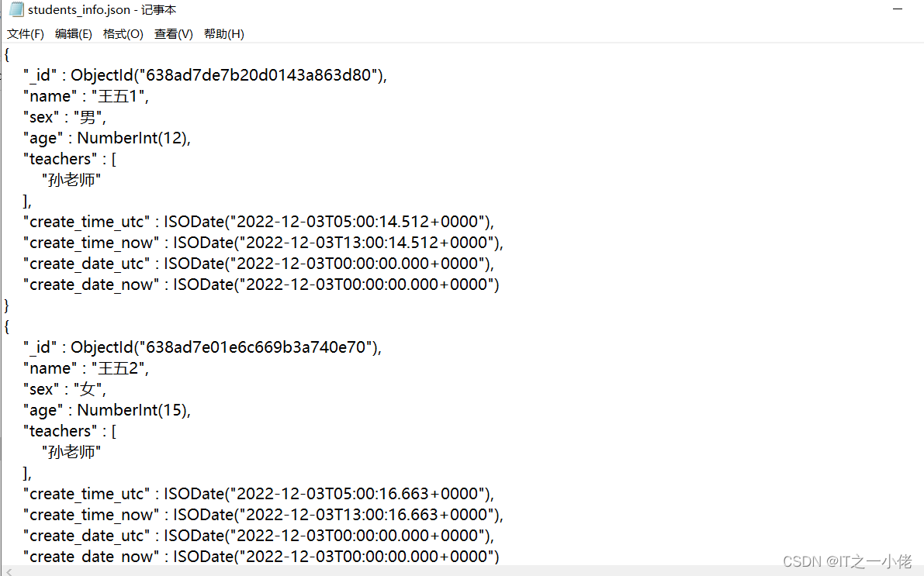This screenshot has height=576, width=924.
Task: Open the 文件(F) menu
Action: (x=26, y=34)
